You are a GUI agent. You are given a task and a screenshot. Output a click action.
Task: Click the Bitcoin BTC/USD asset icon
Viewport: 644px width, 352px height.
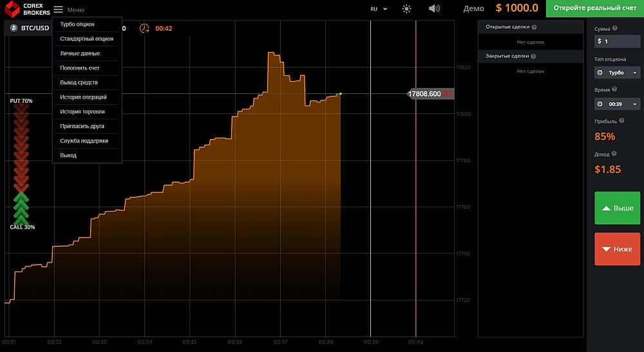click(14, 28)
